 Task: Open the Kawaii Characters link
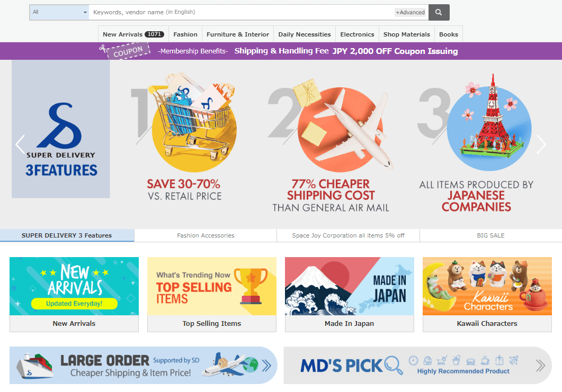point(487,323)
